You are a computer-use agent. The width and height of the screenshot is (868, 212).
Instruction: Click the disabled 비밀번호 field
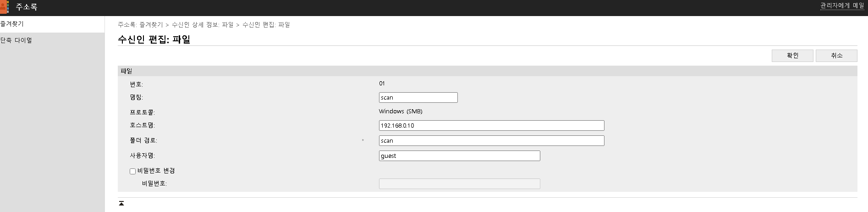click(x=459, y=184)
